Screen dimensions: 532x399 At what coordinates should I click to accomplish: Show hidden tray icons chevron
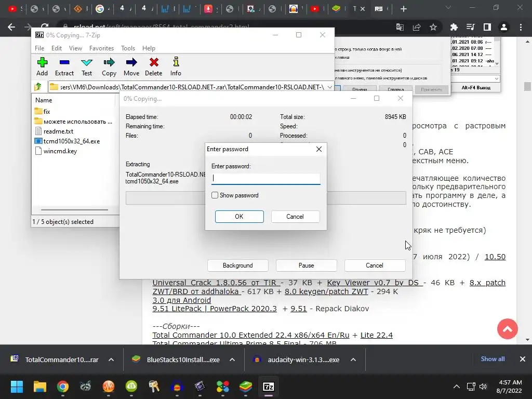457,387
